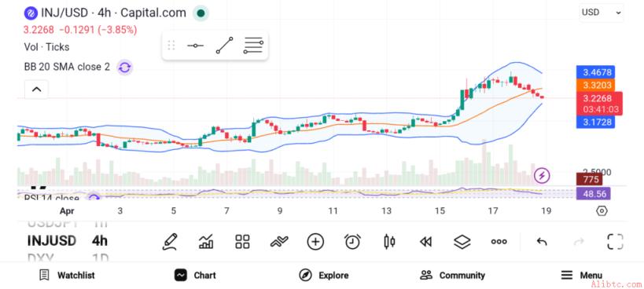
Task: Toggle fullscreen chart mode
Action: click(x=615, y=241)
